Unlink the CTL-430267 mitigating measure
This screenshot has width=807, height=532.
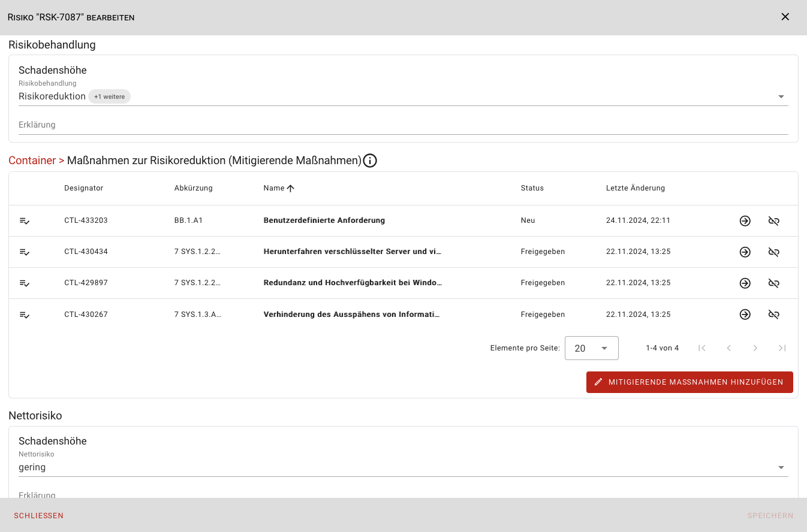(773, 315)
